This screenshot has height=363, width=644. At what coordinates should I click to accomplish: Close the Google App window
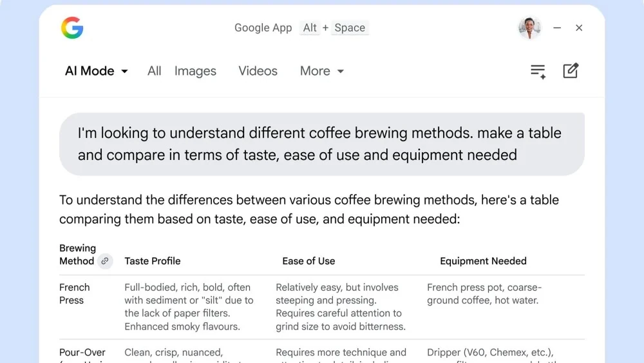pyautogui.click(x=579, y=28)
